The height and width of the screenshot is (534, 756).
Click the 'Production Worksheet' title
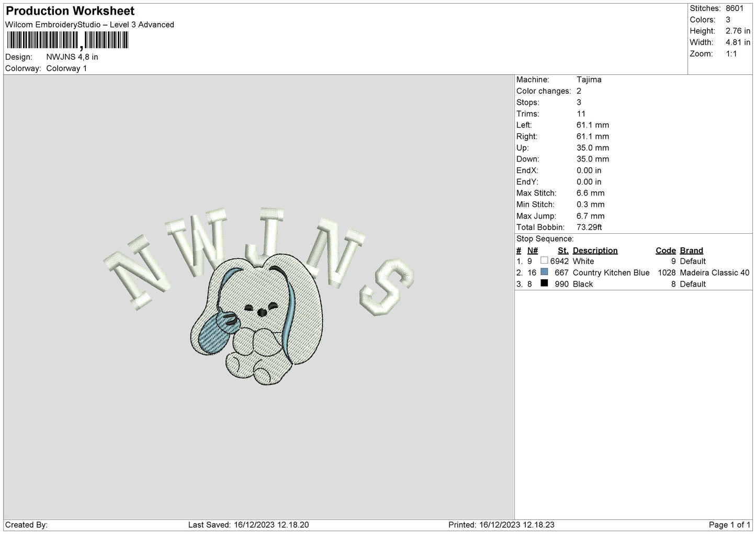click(70, 11)
